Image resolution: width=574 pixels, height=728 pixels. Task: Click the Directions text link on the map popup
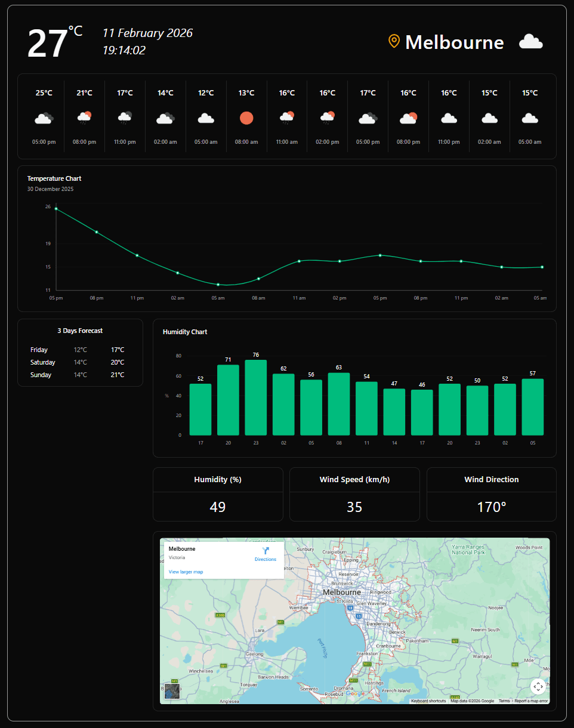266,559
